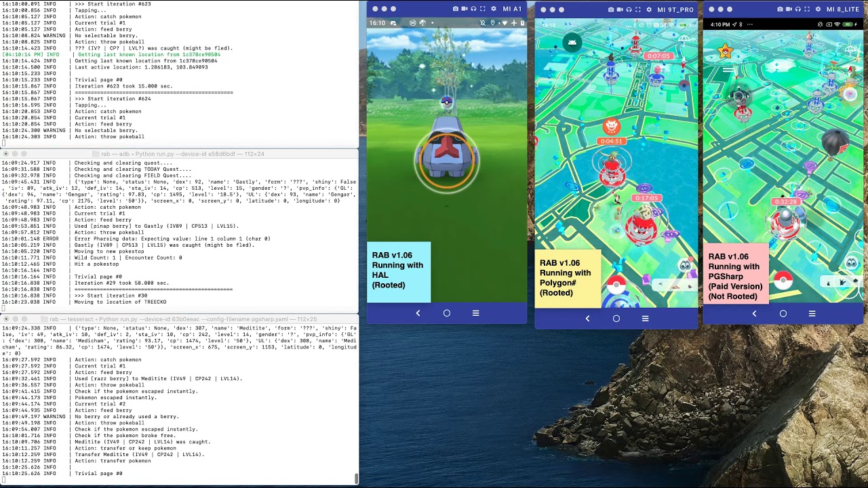Tap binoculars research icon on MI 8_LITE
The image size is (868, 488).
852,263
